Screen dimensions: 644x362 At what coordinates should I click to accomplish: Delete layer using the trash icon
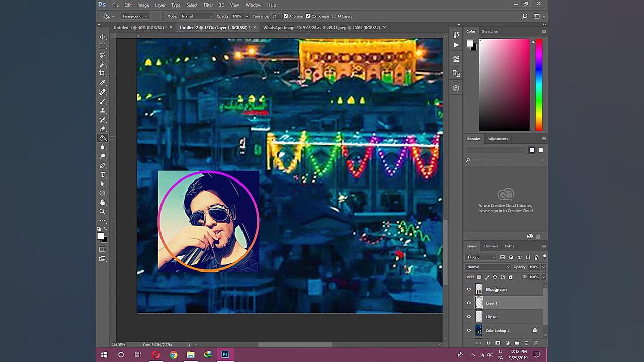point(536,343)
